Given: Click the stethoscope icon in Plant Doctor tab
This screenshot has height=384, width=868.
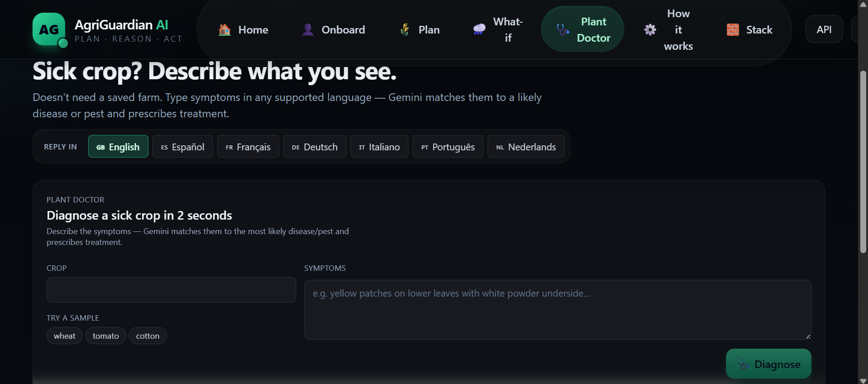Looking at the screenshot, I should 563,30.
